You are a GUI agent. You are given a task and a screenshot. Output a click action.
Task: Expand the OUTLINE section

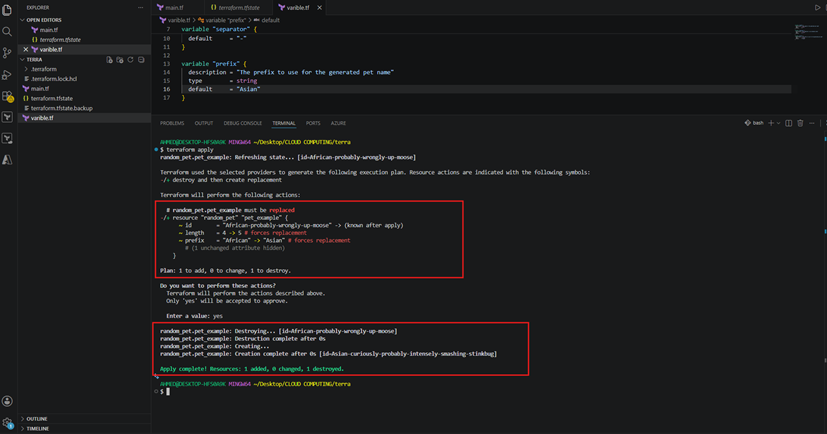pyautogui.click(x=36, y=419)
